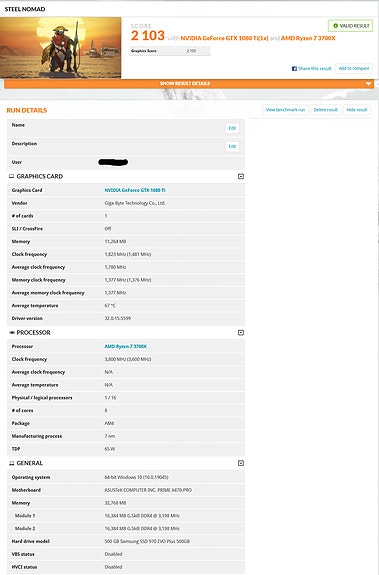This screenshot has width=379, height=575.
Task: Collapse the General section toggle
Action: tap(241, 463)
